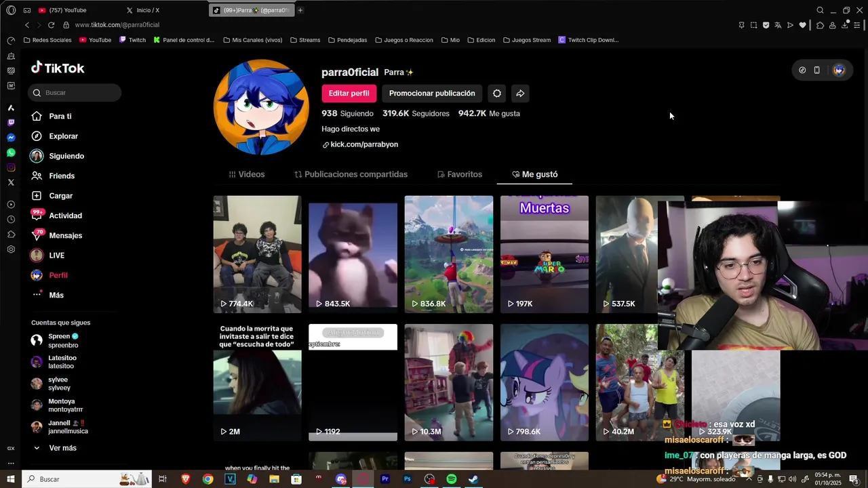This screenshot has width=868, height=488.
Task: Open a new browser tab
Action: point(300,10)
